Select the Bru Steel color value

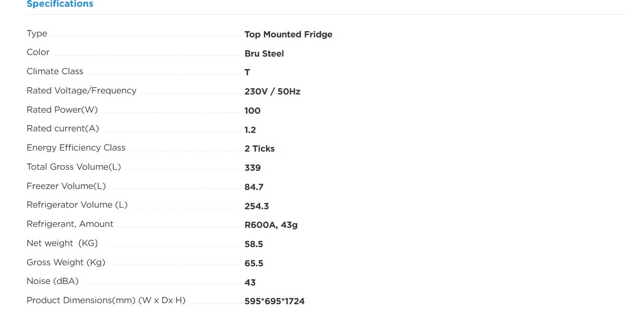coord(264,53)
